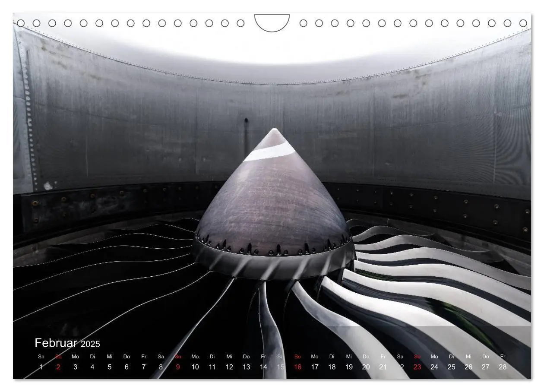Click the red Sunday date 9

[x=178, y=367]
